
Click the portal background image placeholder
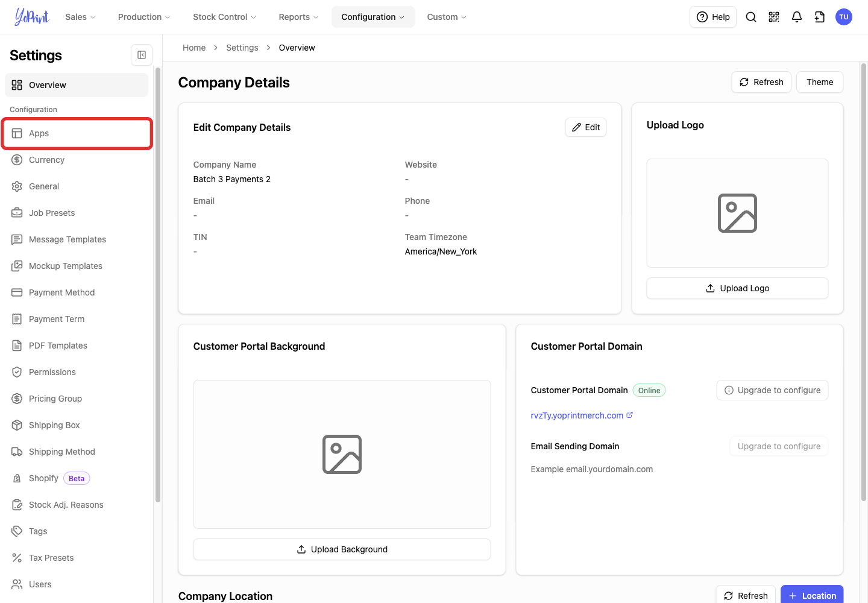coord(342,454)
